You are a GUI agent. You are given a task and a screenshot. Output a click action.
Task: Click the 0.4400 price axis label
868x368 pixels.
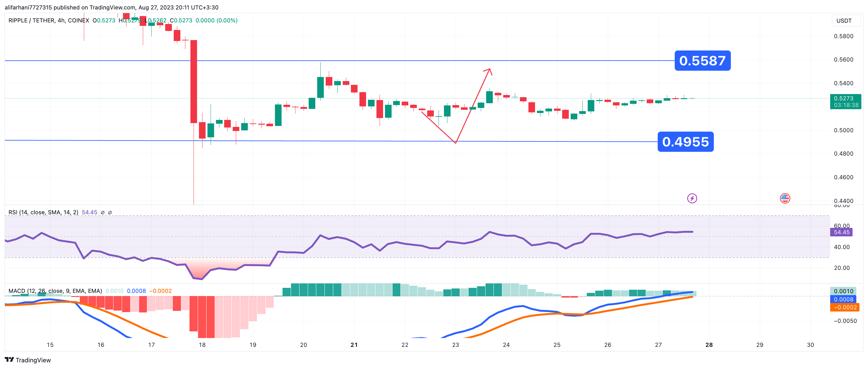pyautogui.click(x=843, y=201)
